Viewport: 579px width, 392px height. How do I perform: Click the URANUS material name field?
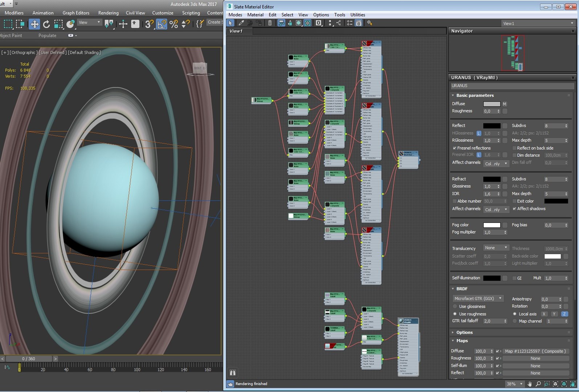[512, 86]
